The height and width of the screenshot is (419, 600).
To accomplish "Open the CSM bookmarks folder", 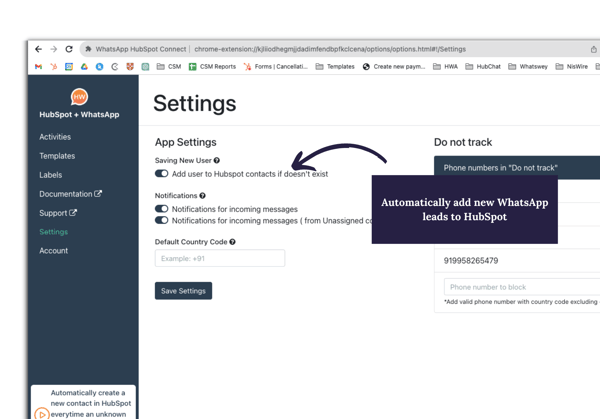I will [169, 67].
